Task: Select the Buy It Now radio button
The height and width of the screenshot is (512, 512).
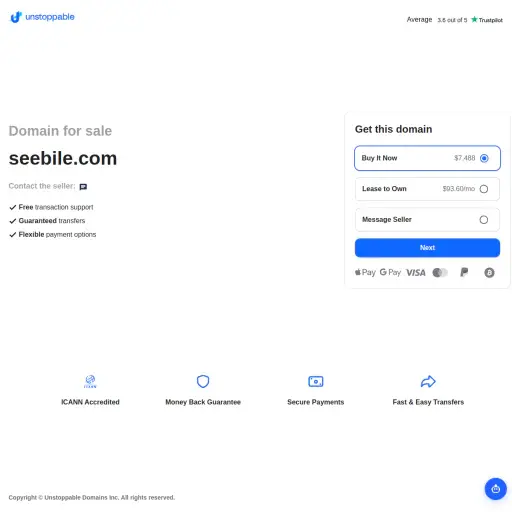Action: [x=484, y=158]
